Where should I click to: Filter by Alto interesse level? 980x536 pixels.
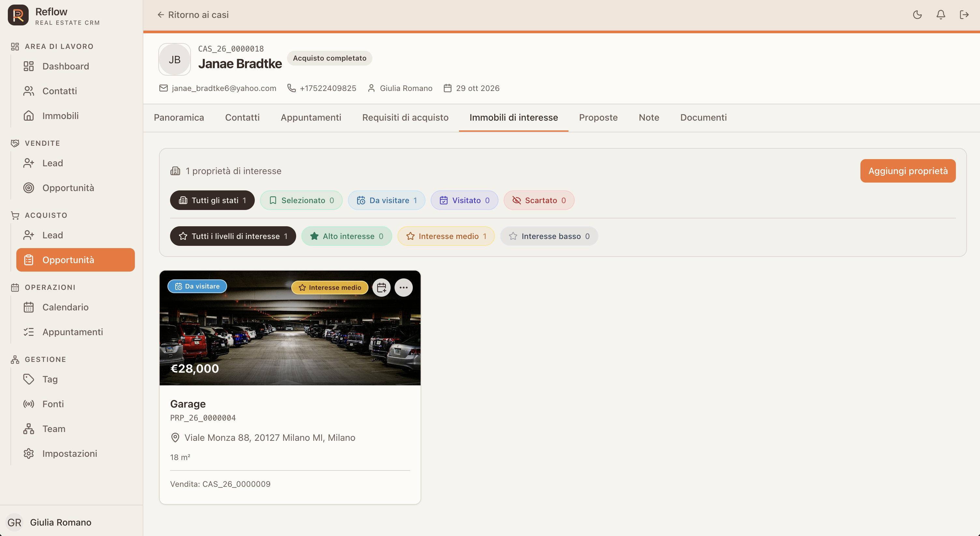pyautogui.click(x=347, y=236)
